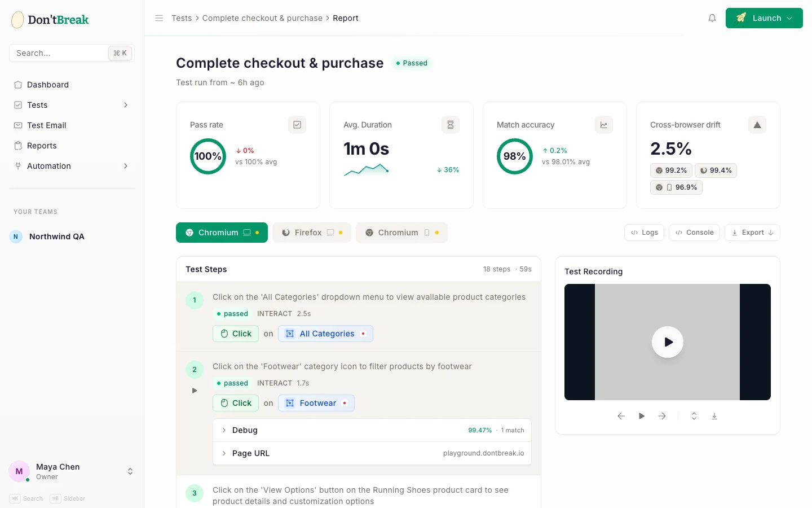Open the Console view

tap(694, 233)
